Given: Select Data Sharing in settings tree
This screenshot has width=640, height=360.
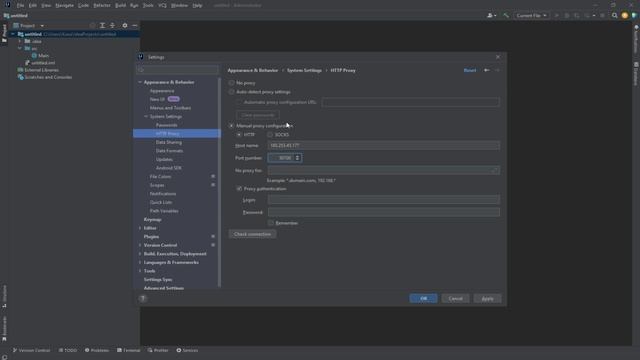Looking at the screenshot, I should [169, 142].
